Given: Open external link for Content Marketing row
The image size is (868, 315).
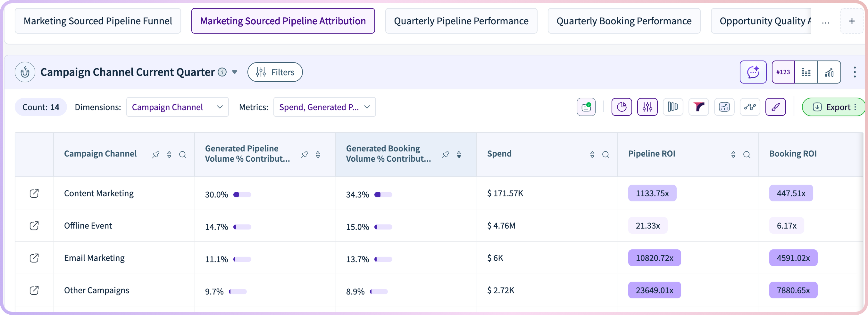Looking at the screenshot, I should [34, 193].
